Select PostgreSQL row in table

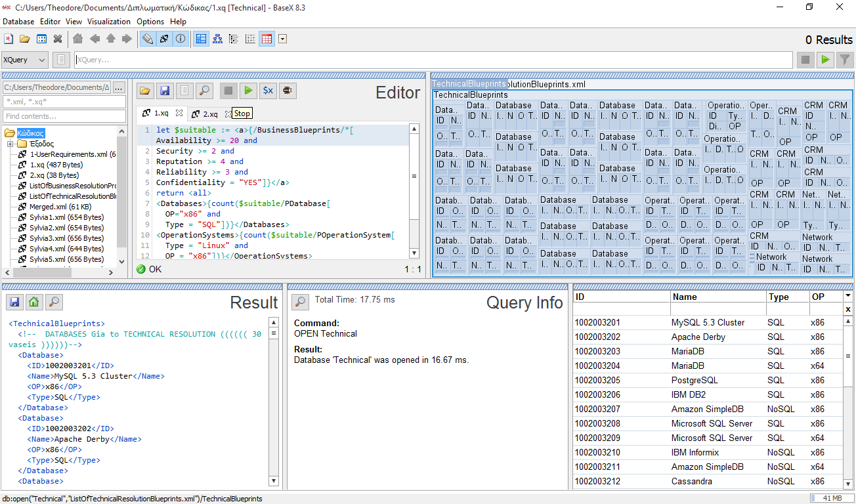click(x=708, y=380)
